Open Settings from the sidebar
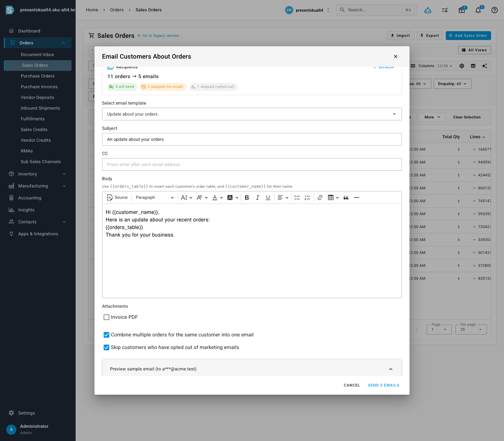This screenshot has width=504, height=441. pos(38,413)
